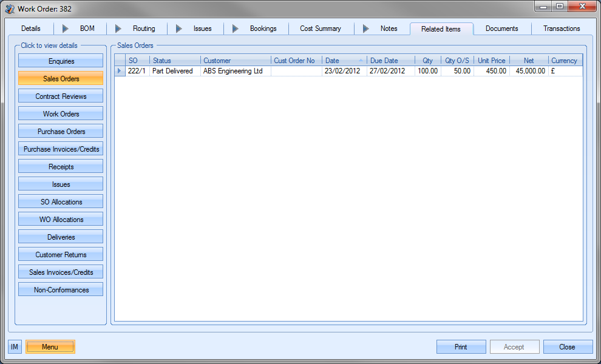
Task: View Non-Conformances for this work order
Action: [x=61, y=289]
